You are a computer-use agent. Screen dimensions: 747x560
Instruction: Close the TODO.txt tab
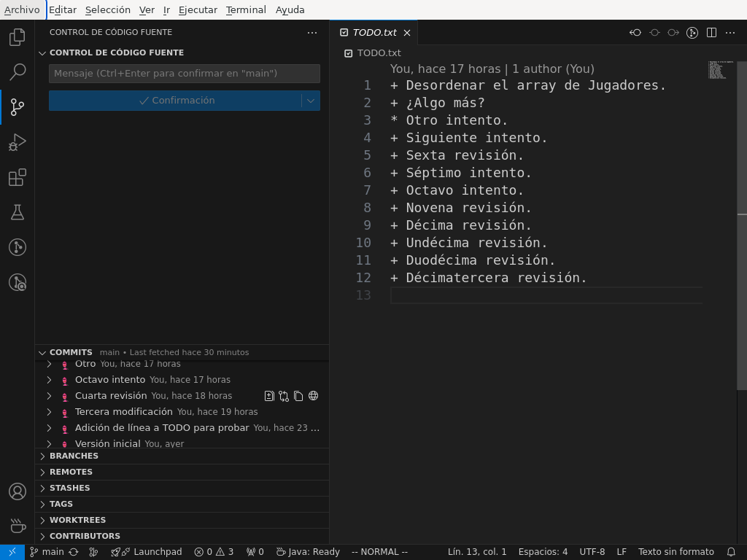(x=407, y=32)
